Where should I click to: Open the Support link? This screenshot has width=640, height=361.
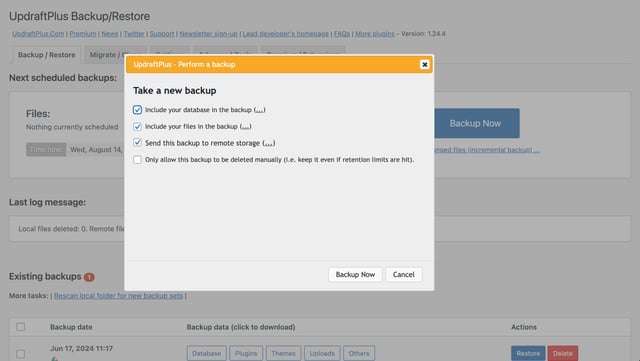click(x=162, y=34)
